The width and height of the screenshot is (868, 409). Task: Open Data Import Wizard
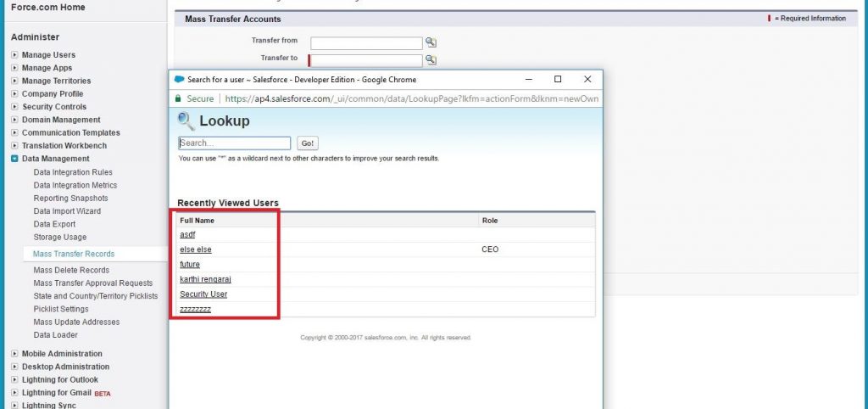(x=67, y=211)
